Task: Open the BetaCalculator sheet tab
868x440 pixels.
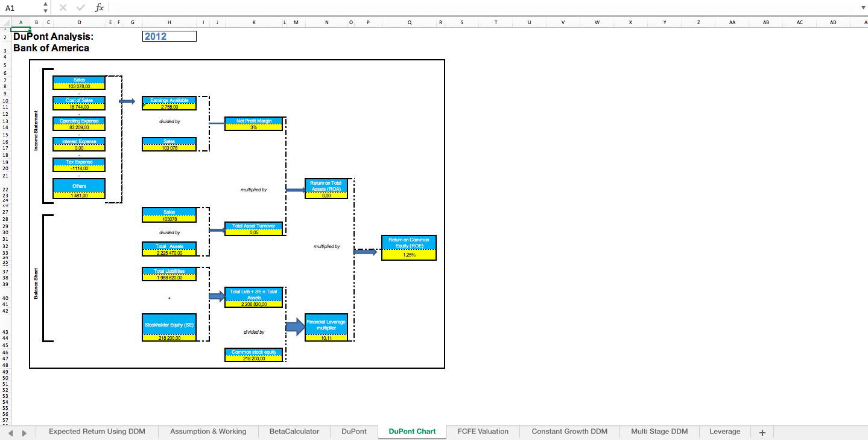Action: [x=294, y=432]
